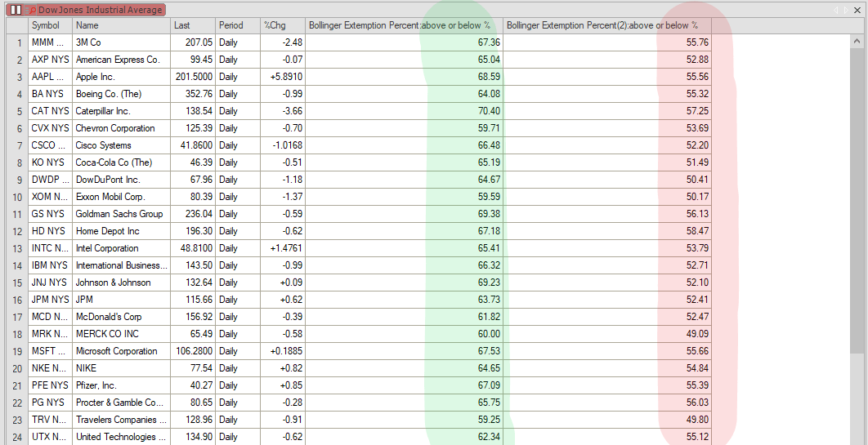Click the GS NYS symbol cell
Viewport: 868px width, 445px height.
[51, 214]
